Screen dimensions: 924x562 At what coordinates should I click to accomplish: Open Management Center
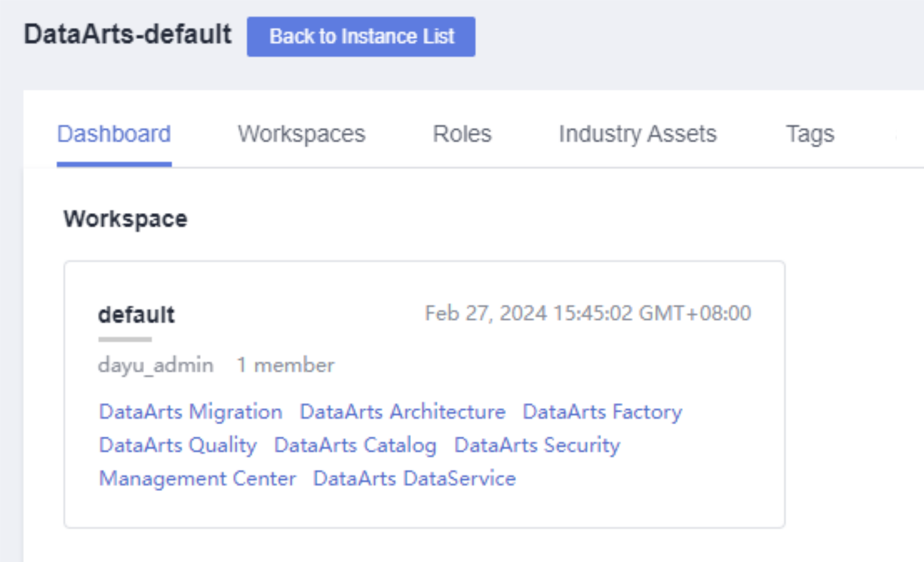(198, 479)
